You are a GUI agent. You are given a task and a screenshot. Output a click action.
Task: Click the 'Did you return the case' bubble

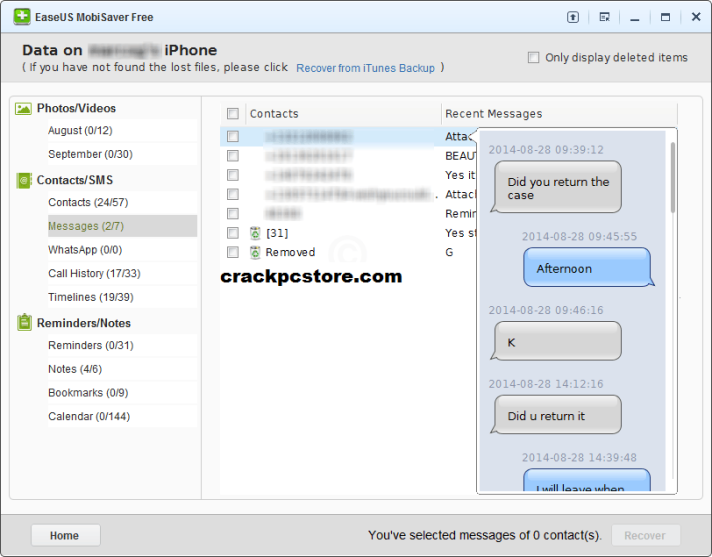coord(557,187)
